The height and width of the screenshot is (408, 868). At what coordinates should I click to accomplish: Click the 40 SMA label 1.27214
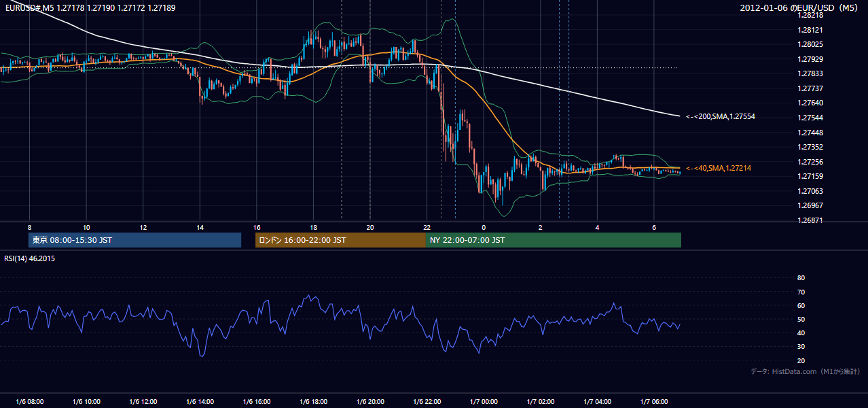pyautogui.click(x=719, y=168)
